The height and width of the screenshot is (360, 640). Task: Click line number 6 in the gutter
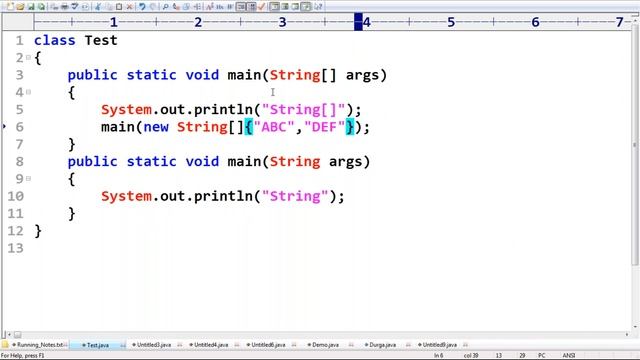click(x=19, y=127)
